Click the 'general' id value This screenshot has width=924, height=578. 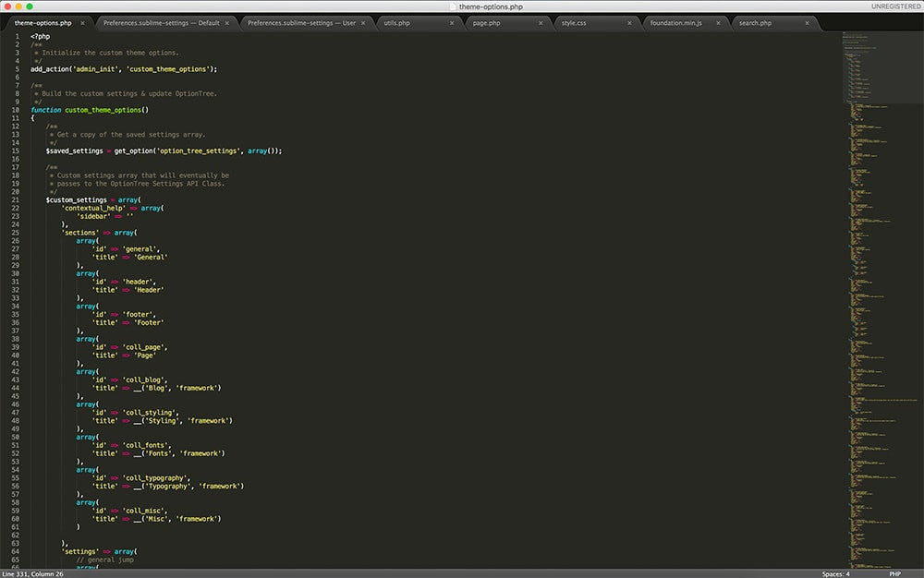tap(140, 249)
